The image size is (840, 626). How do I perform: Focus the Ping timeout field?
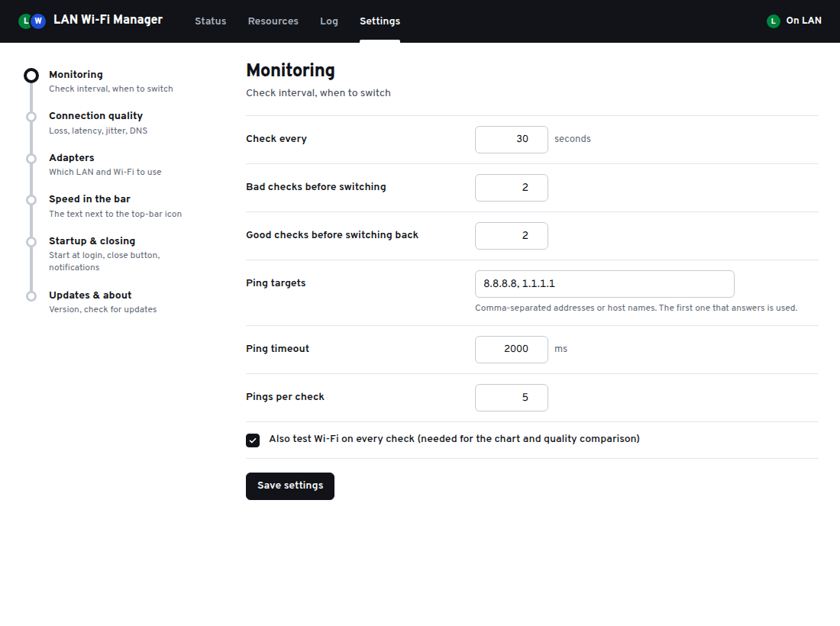click(x=512, y=350)
